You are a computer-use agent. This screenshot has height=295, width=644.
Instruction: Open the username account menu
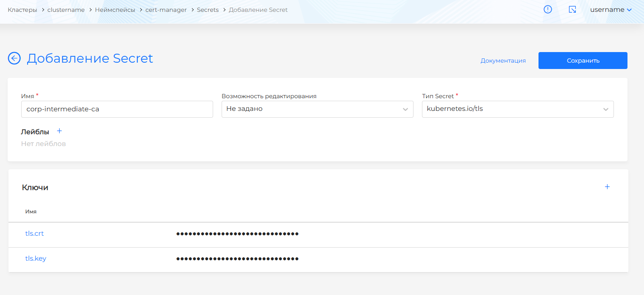coord(611,9)
